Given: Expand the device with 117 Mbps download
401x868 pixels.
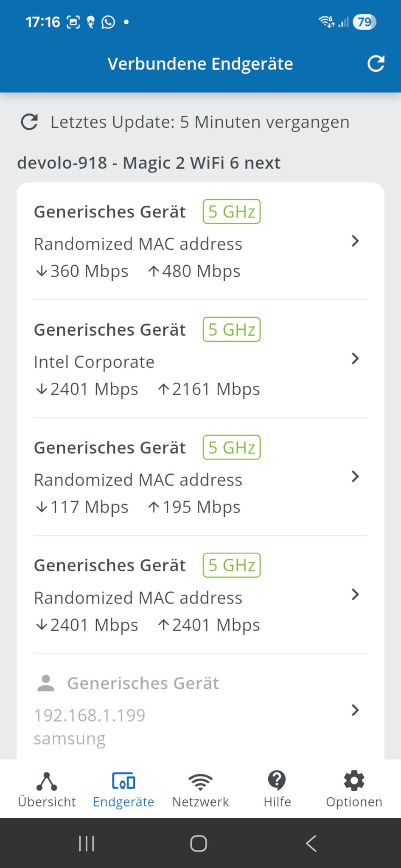Looking at the screenshot, I should pos(355,477).
